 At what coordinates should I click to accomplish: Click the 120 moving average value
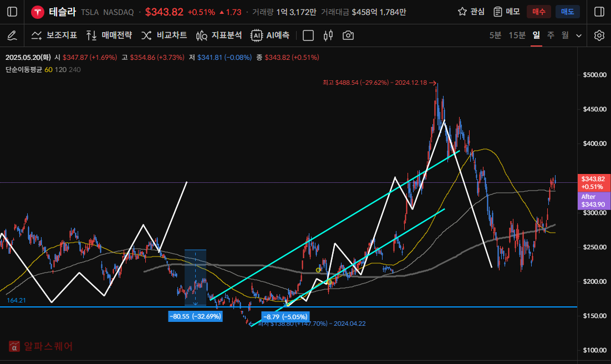coord(60,70)
